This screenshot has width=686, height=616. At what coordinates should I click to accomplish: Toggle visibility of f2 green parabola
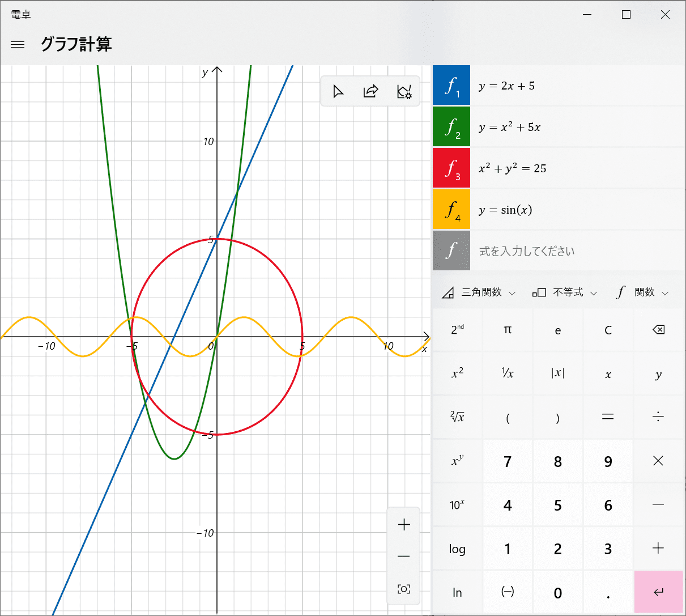451,127
